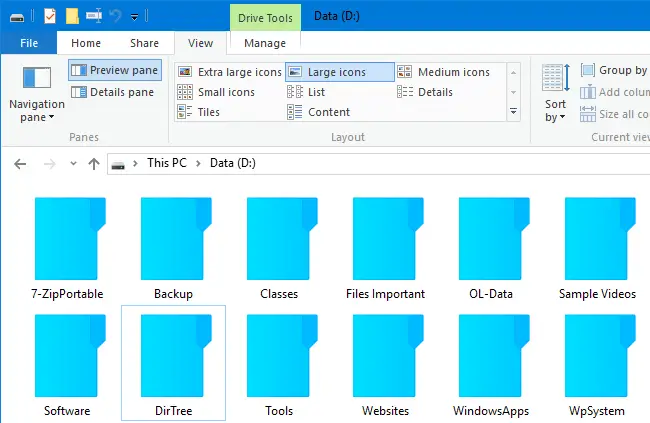
Task: Click This PC in address breadcrumb
Action: (x=167, y=163)
